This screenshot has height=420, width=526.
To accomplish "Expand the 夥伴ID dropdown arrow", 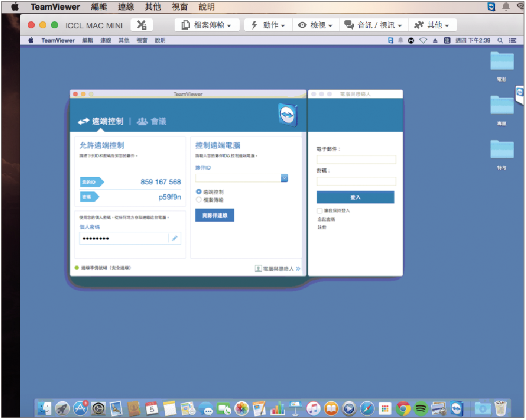I will coord(284,178).
